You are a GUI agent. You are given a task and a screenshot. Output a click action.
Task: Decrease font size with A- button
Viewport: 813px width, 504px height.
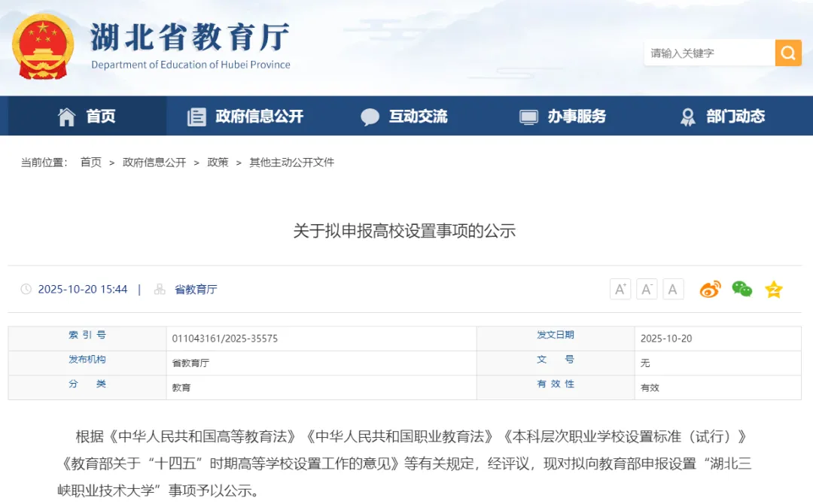tap(647, 290)
